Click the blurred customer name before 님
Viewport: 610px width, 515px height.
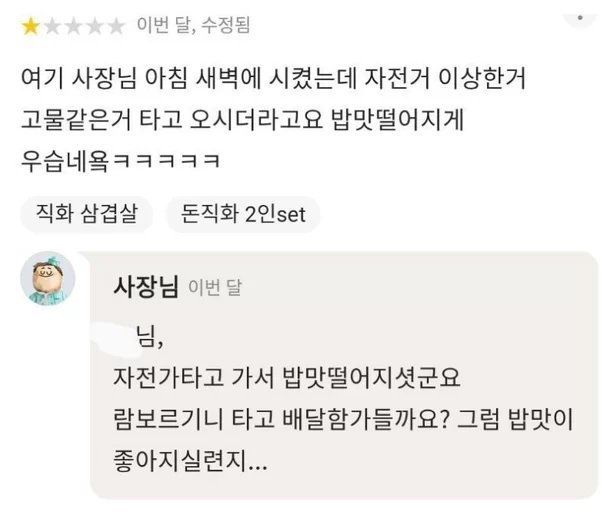[115, 338]
